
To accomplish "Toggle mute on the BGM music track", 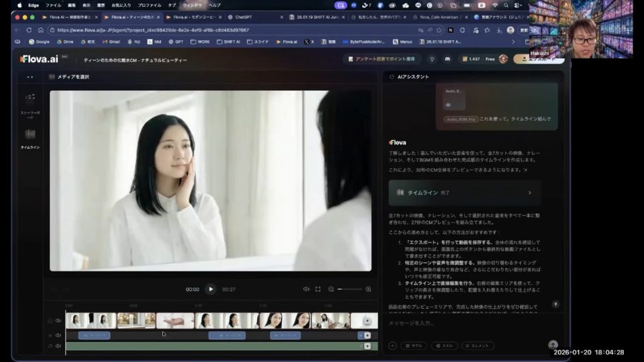I will (x=58, y=346).
